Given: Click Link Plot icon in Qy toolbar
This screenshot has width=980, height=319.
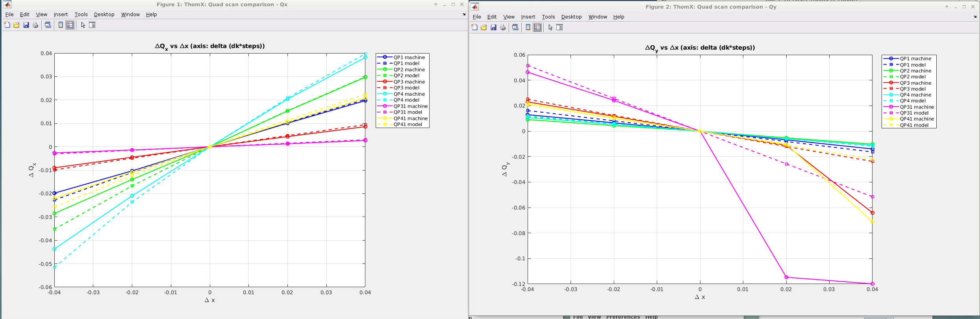Looking at the screenshot, I should tap(515, 28).
